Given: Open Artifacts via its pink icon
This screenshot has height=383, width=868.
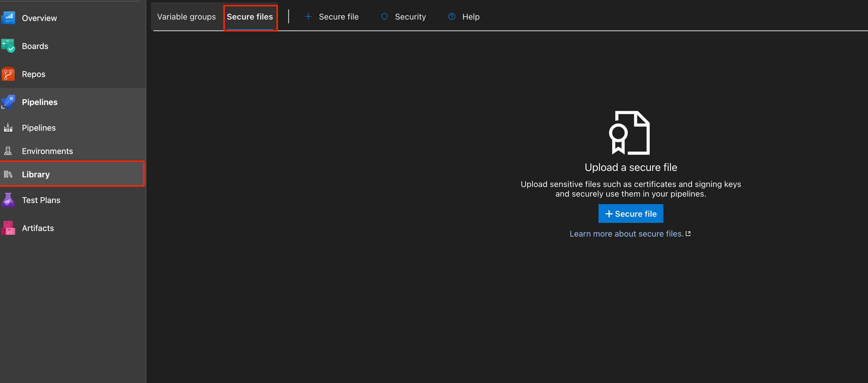Looking at the screenshot, I should (8, 228).
